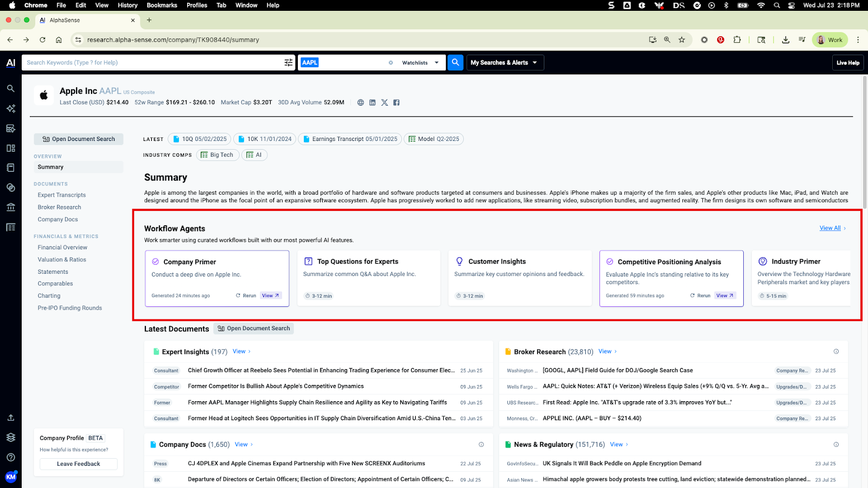Screen dimensions: 868x488
Task: Click the Work profile button in Chrome
Action: (830, 40)
